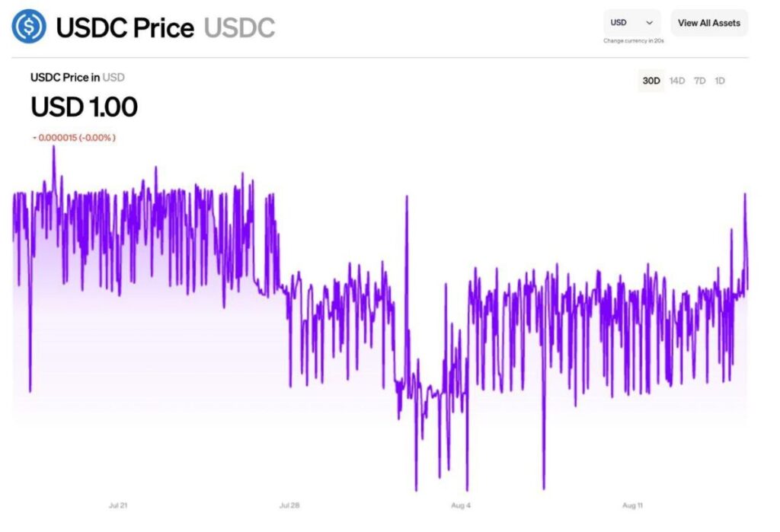Click the chevron arrow beside USD
Screen dimensions: 780x532
(649, 23)
